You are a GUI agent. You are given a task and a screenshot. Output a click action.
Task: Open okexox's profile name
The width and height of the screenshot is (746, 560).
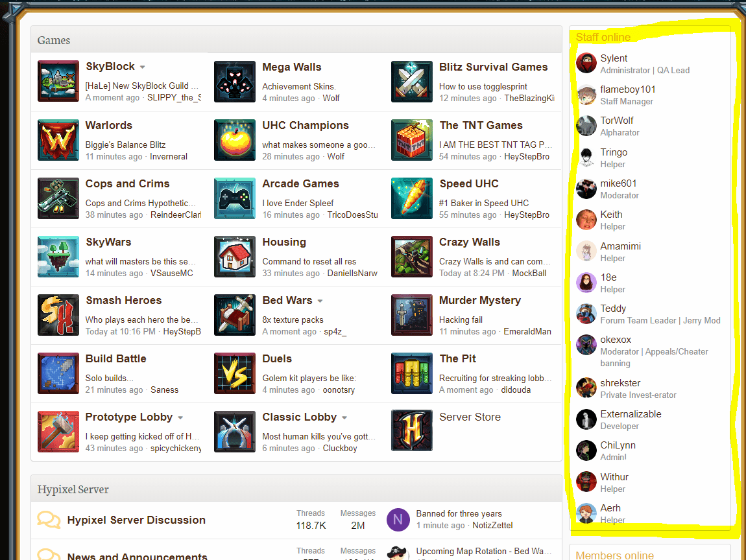coord(615,340)
